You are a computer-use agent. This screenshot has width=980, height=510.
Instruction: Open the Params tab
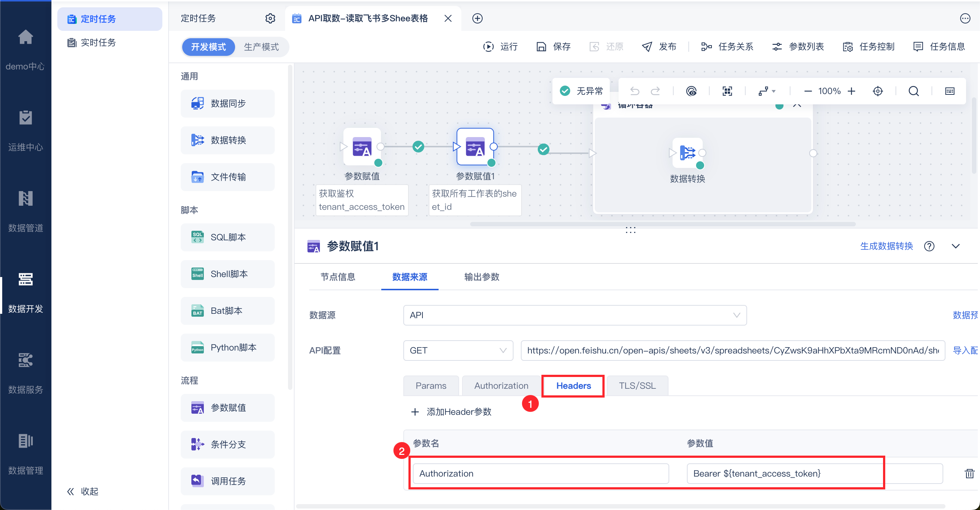click(430, 385)
